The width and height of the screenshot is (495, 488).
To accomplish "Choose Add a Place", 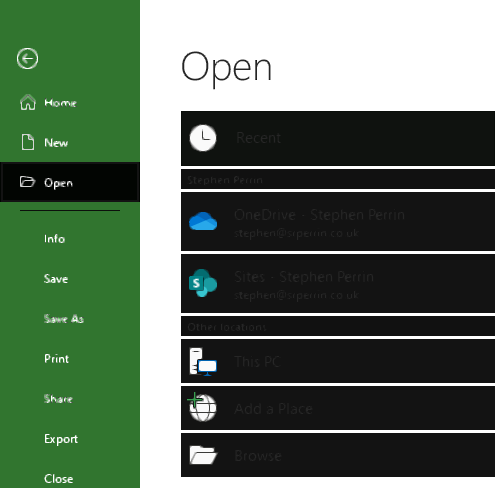I will [x=338, y=408].
